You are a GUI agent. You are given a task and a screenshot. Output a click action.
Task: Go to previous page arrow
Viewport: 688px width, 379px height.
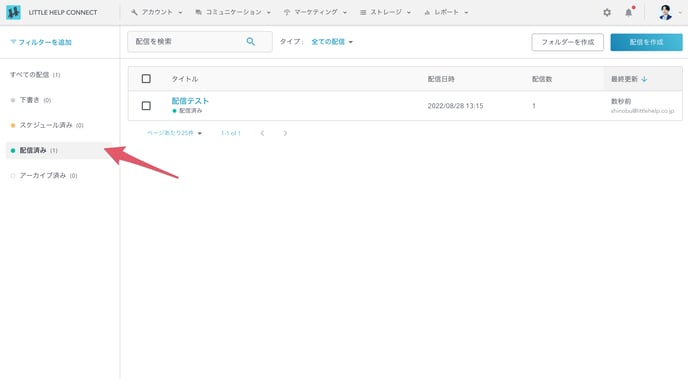pos(262,133)
